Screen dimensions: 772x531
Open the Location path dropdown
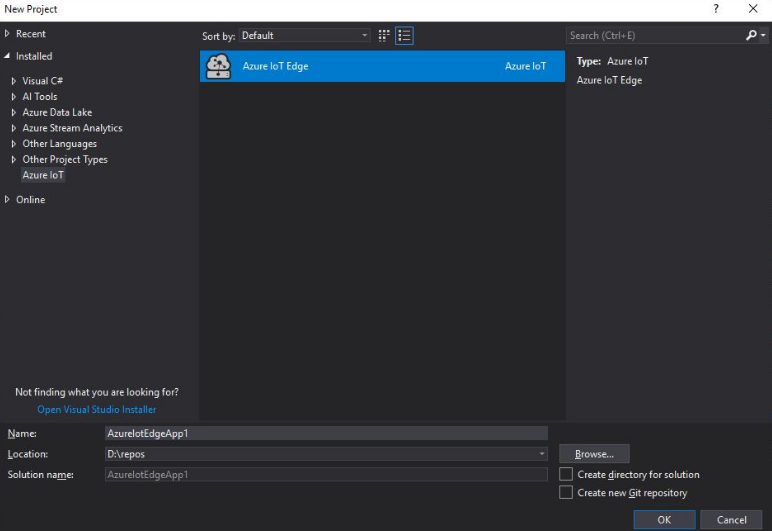pyautogui.click(x=542, y=454)
